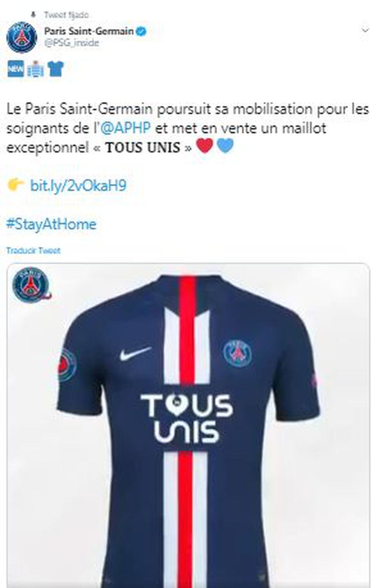This screenshot has height=588, width=373.
Task: Open the @PSG_inside handle
Action: pyautogui.click(x=72, y=43)
